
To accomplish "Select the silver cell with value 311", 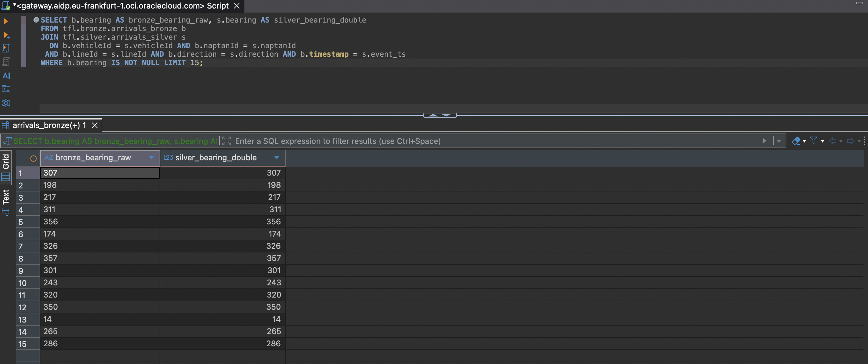I will click(222, 209).
